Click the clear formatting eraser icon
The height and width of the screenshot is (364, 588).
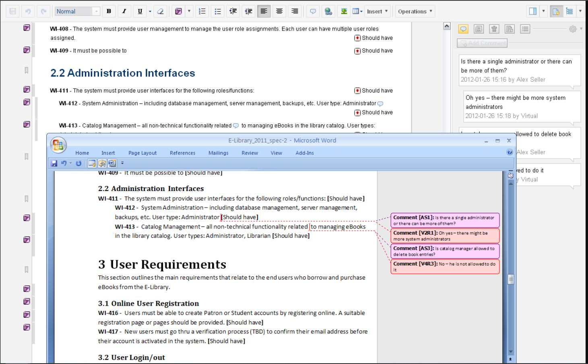160,11
